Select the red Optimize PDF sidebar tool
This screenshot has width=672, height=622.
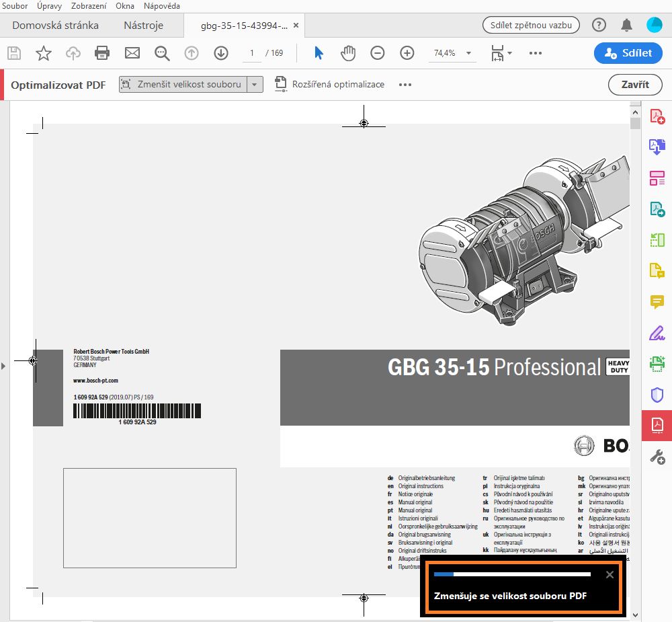657,425
